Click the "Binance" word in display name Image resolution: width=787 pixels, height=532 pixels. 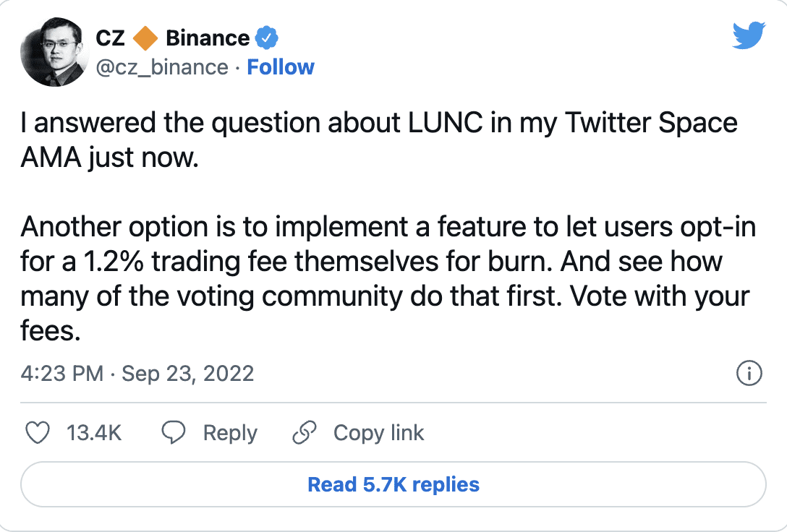pos(208,37)
